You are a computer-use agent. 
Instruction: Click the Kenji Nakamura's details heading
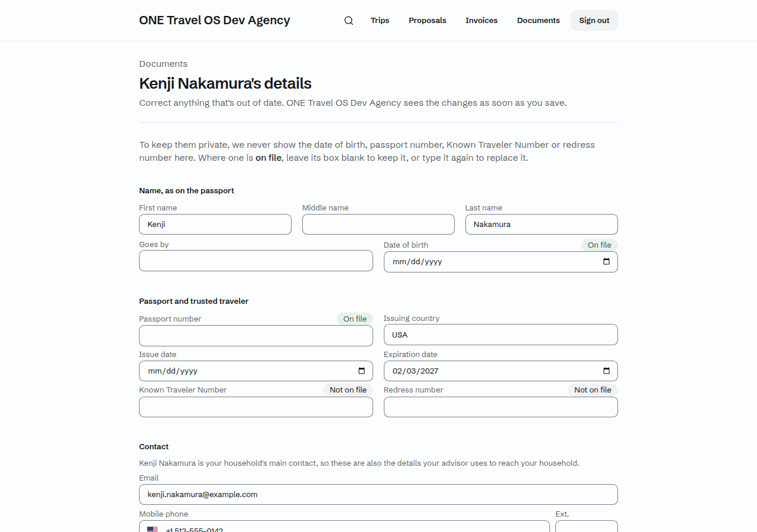(x=225, y=83)
